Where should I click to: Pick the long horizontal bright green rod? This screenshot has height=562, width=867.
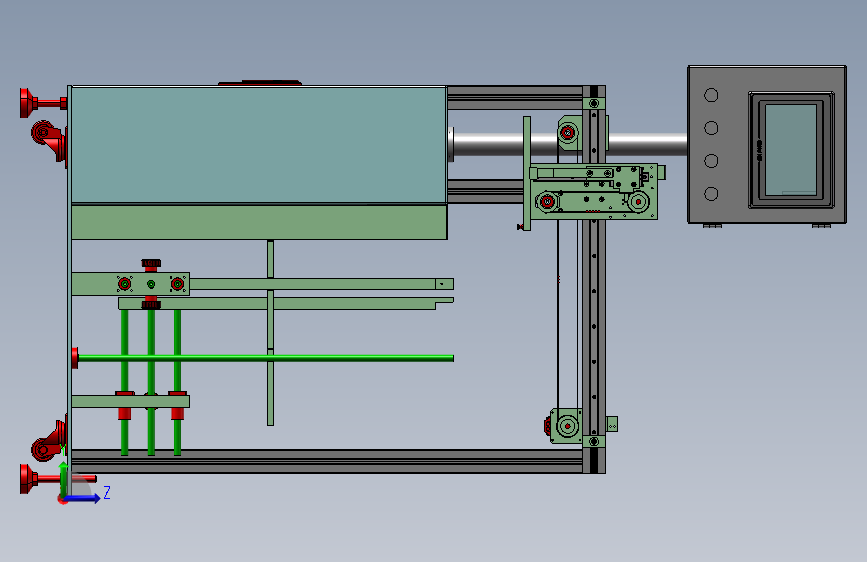point(265,358)
